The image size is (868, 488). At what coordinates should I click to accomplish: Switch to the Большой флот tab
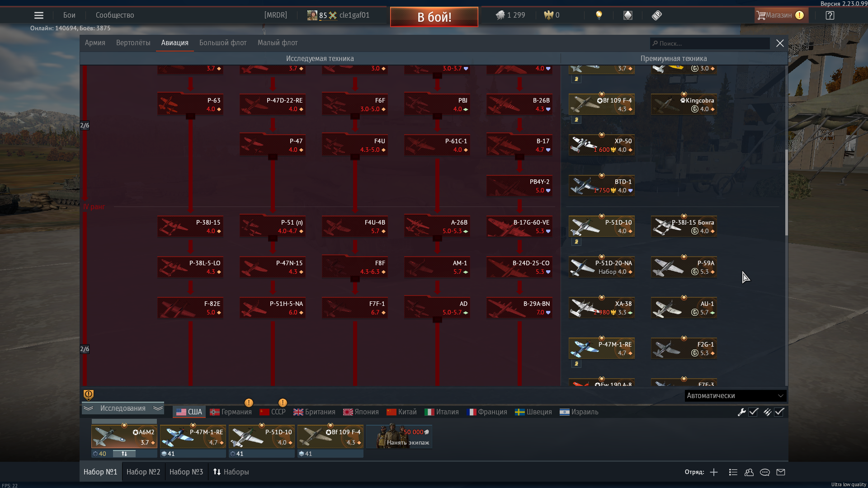223,43
